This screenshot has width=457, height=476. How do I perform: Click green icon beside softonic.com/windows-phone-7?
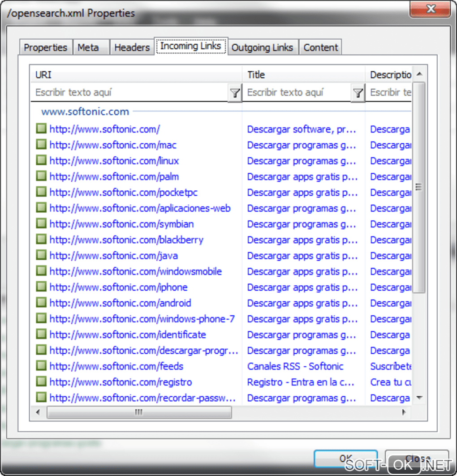click(x=41, y=318)
